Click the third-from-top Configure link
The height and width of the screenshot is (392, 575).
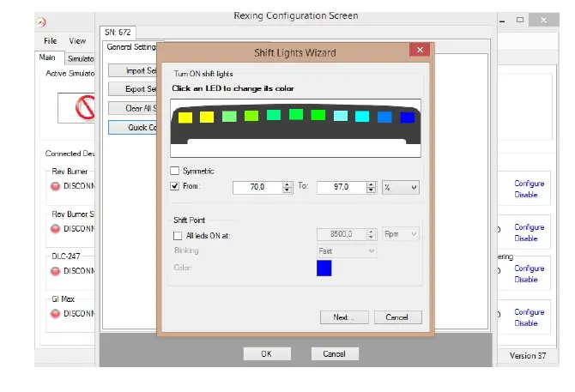click(x=530, y=268)
